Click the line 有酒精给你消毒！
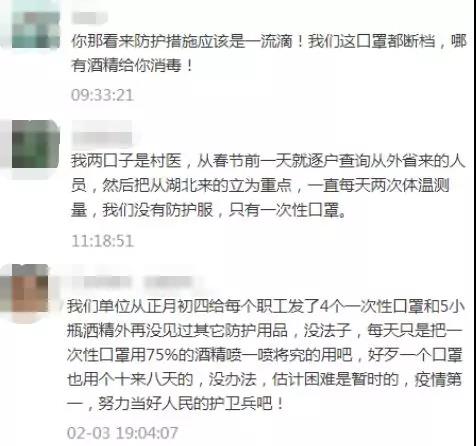 tap(132, 66)
